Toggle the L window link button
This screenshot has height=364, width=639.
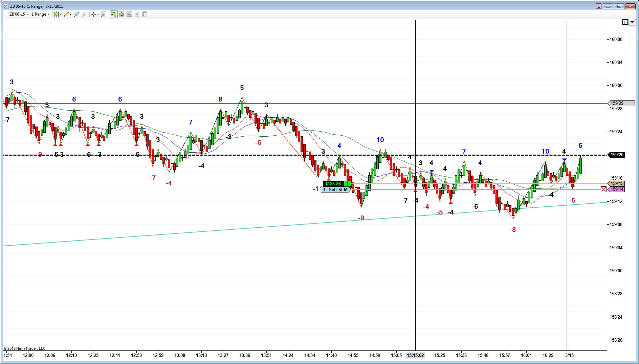click(x=598, y=6)
